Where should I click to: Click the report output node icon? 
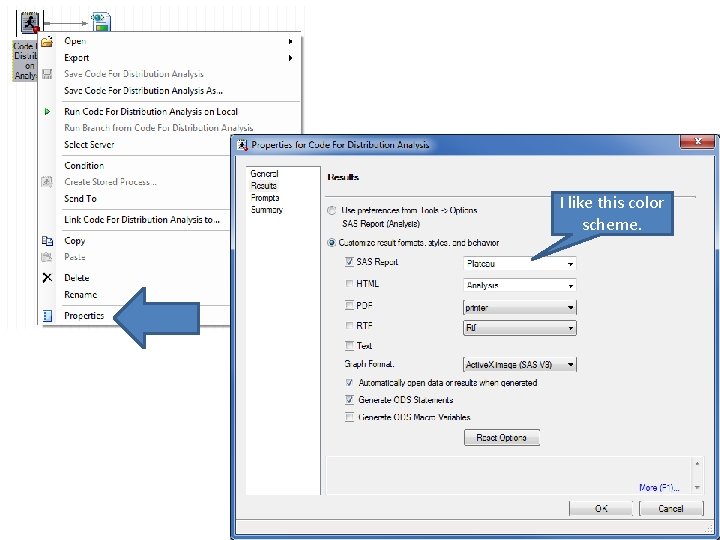point(101,22)
